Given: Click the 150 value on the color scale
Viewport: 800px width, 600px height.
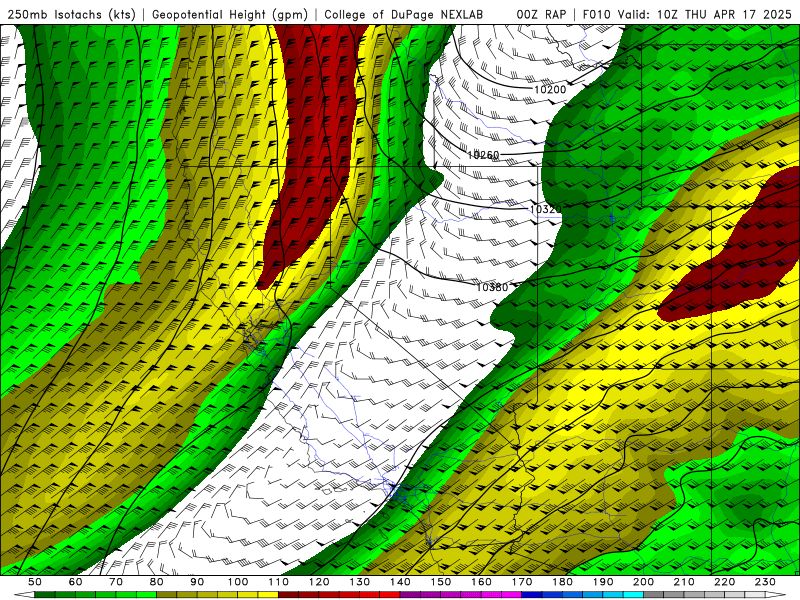Looking at the screenshot, I should [441, 582].
